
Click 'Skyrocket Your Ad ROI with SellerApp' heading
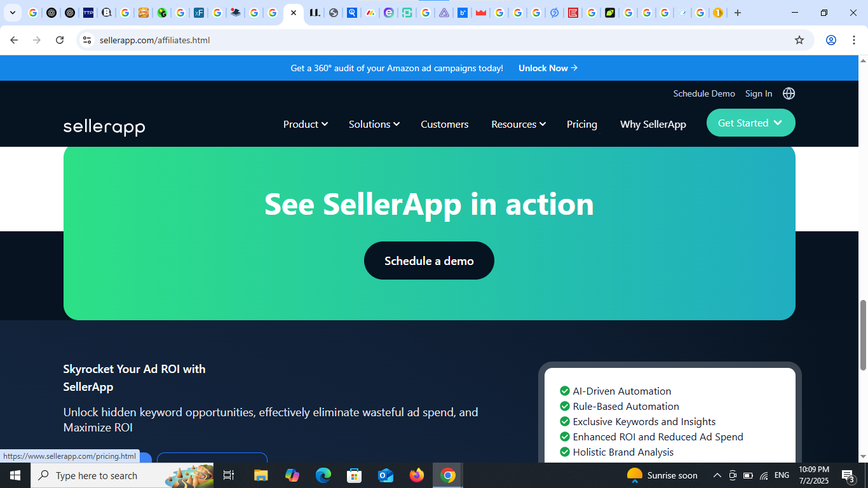coord(134,377)
